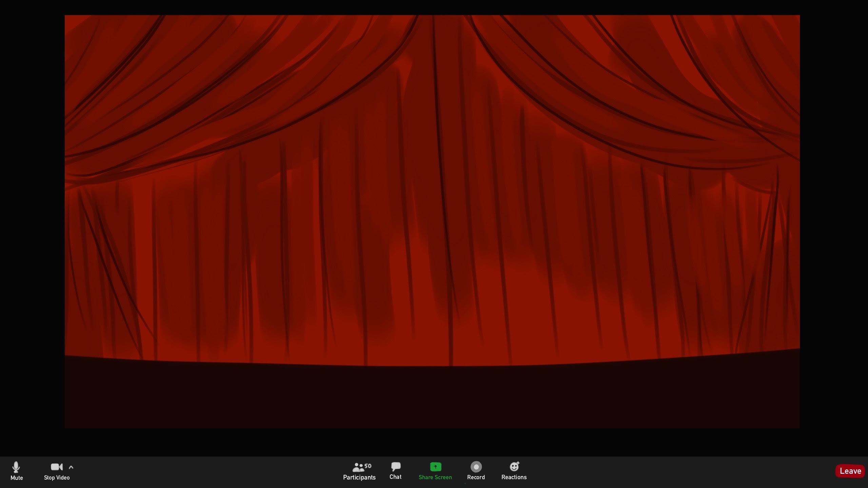Click the participant count badge showing 50
The height and width of the screenshot is (488, 868).
(368, 465)
